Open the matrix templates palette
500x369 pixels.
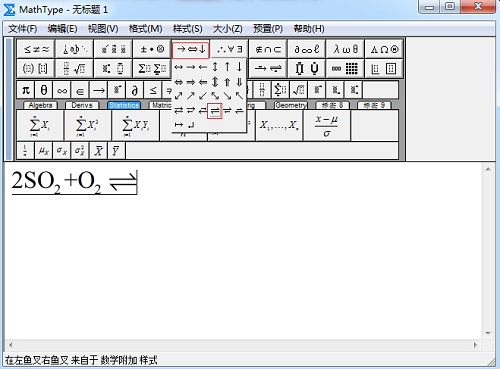345,69
